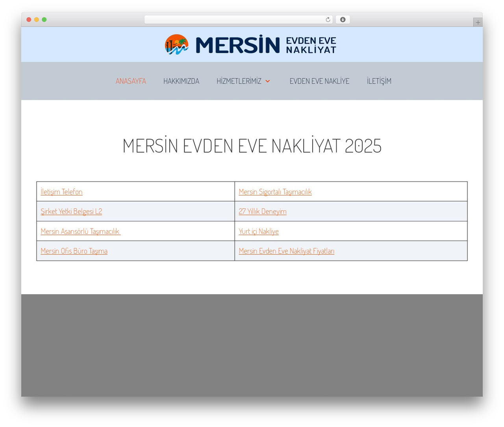Open Mersin Asansörlü Taşımacılık link
504x427 pixels.
click(80, 231)
